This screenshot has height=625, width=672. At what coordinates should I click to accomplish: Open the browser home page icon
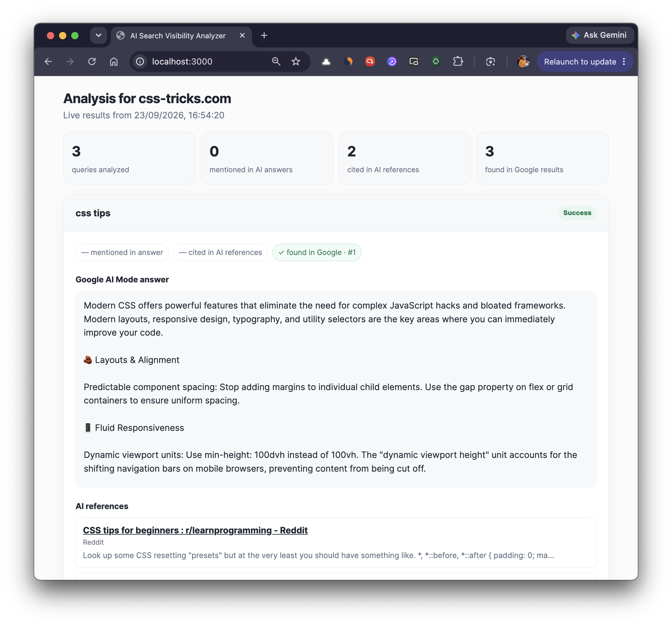click(114, 61)
